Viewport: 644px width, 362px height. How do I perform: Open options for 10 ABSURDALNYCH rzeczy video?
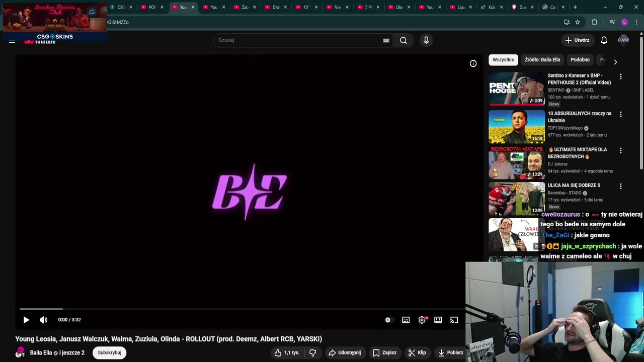point(620,115)
